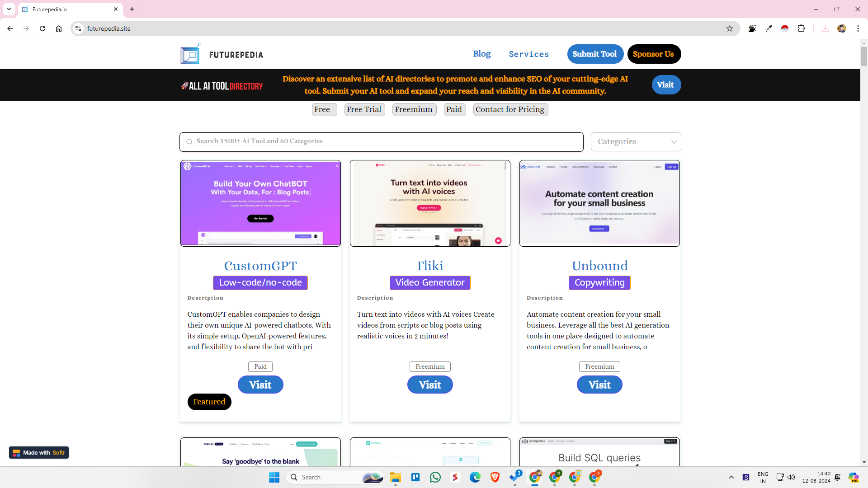This screenshot has width=868, height=488.
Task: Expand the Categories dropdown
Action: point(635,142)
